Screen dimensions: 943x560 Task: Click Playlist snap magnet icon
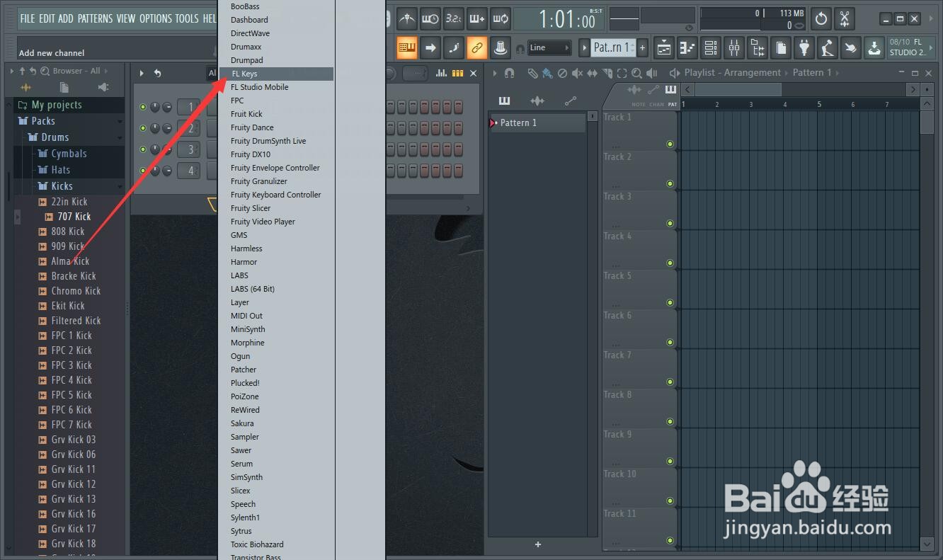[x=509, y=73]
